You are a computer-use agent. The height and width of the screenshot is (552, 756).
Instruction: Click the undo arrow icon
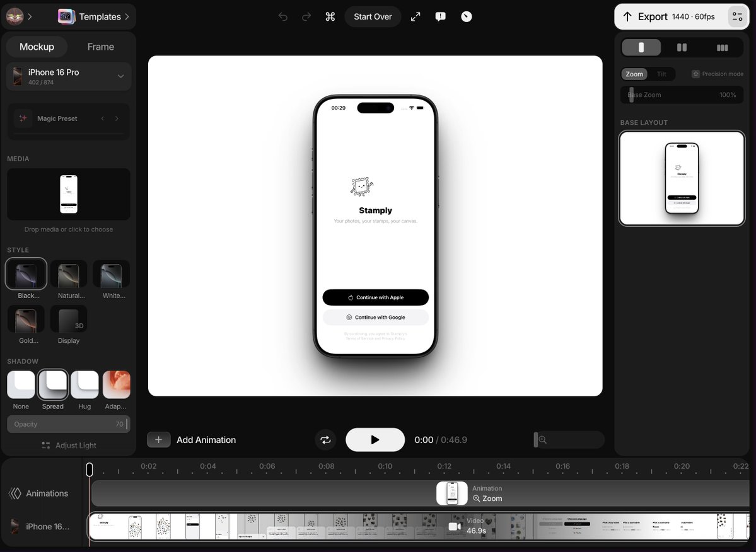click(283, 17)
